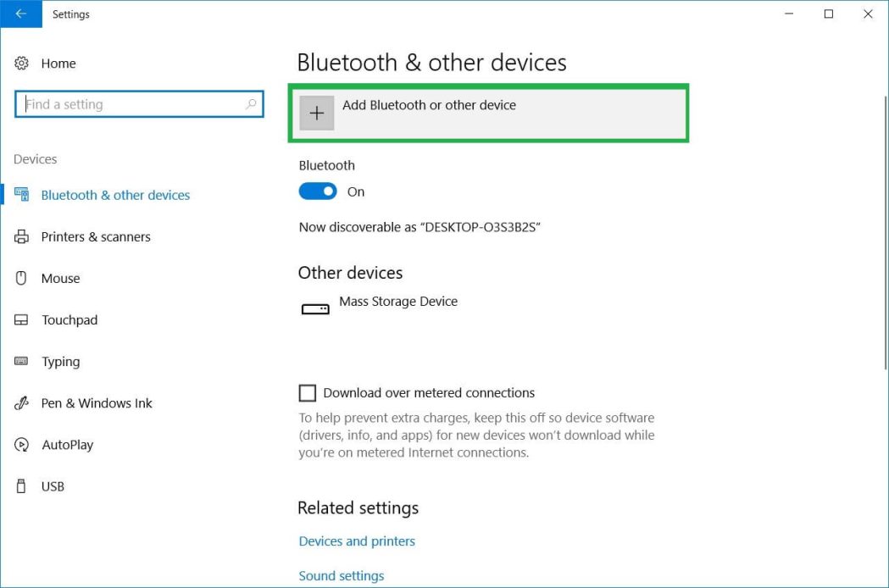This screenshot has height=588, width=889.
Task: Click the plus icon to add a device
Action: [317, 112]
